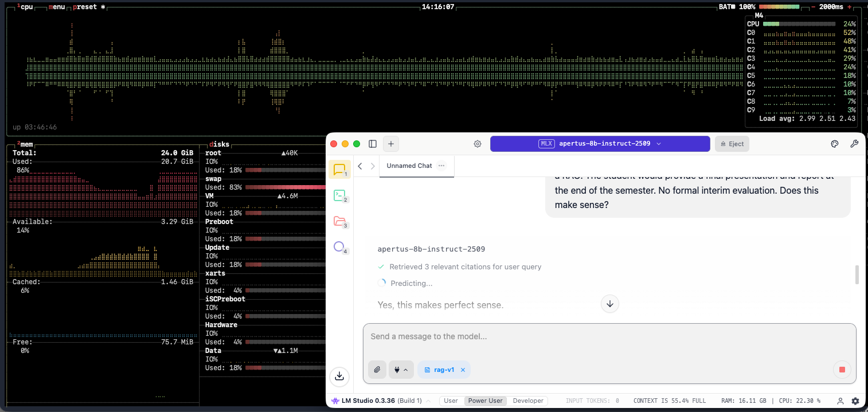Select the Unnamed Chat tab
This screenshot has height=412, width=868.
click(x=409, y=166)
